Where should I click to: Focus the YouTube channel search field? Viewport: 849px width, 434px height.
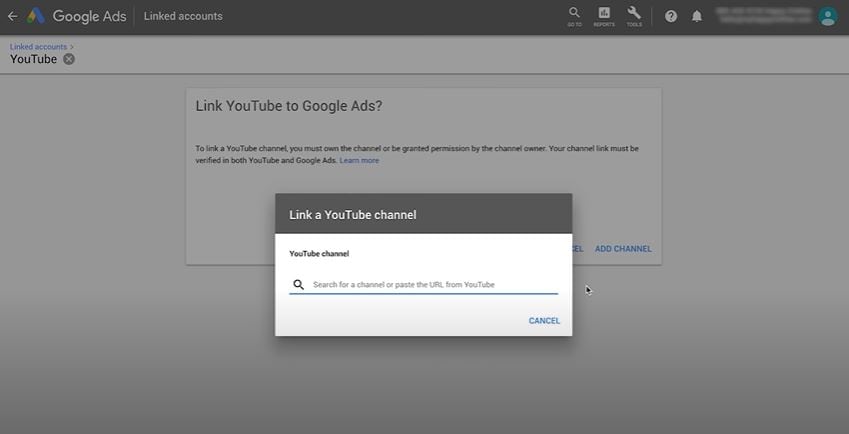pyautogui.click(x=423, y=285)
